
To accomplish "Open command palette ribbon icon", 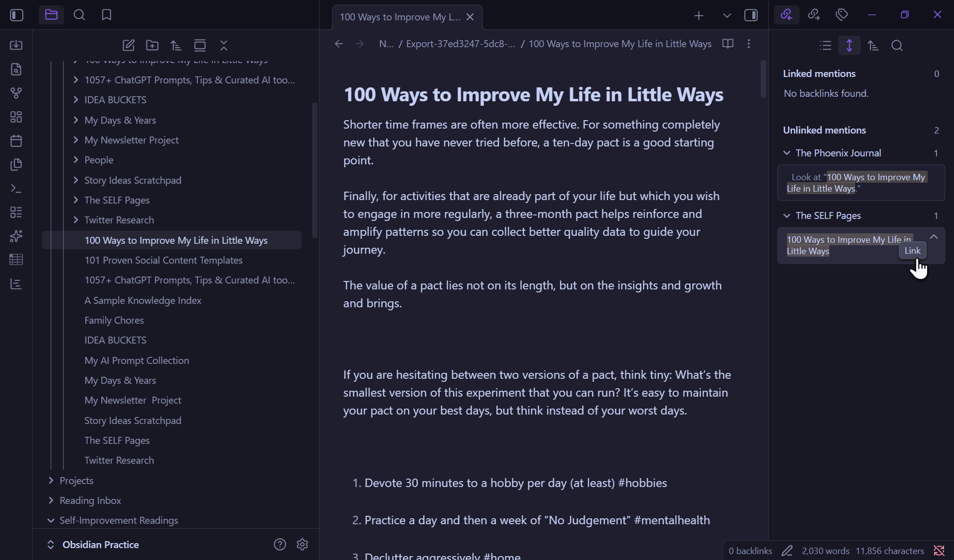I will 16,188.
